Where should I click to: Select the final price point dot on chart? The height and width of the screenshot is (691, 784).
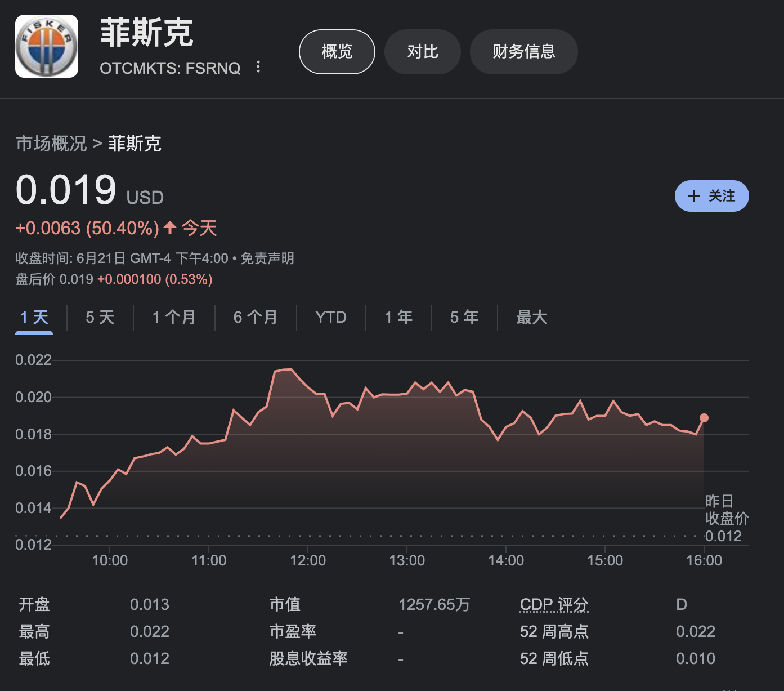coord(704,418)
